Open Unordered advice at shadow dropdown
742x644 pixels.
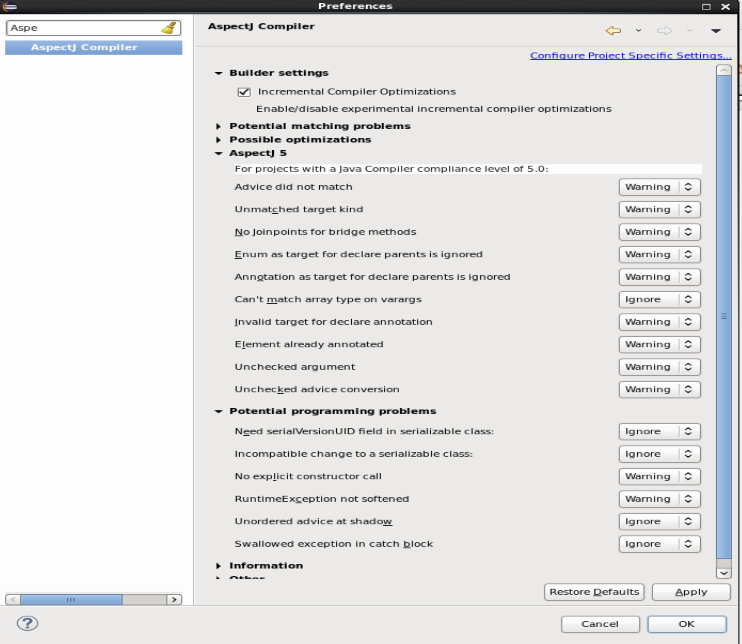[x=659, y=521]
